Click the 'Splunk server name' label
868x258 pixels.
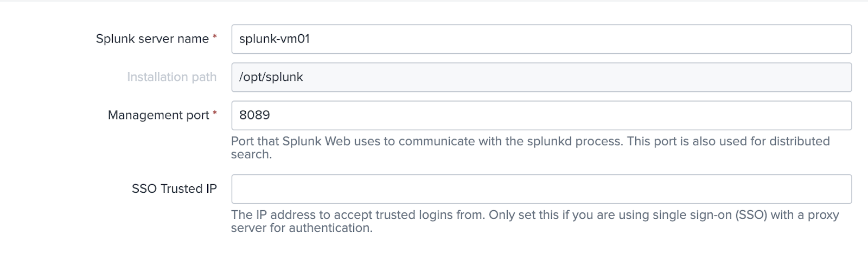point(152,39)
